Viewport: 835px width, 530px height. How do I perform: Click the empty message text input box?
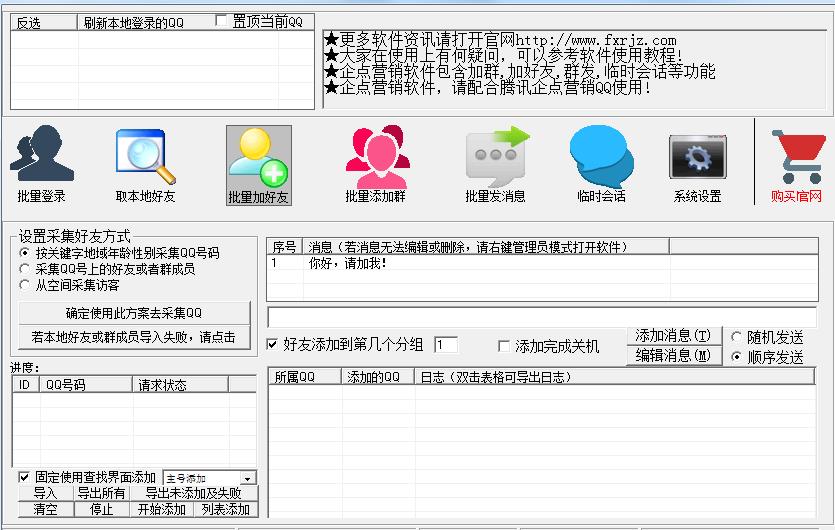(x=542, y=317)
